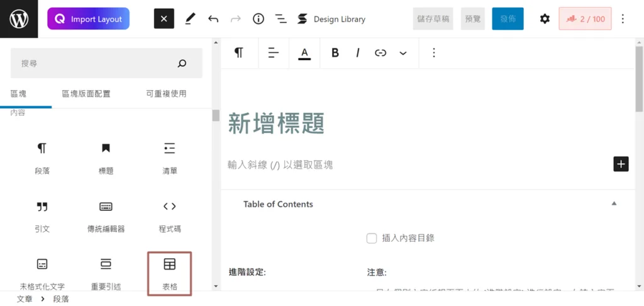Click the paragraph block type icon in toolbar
This screenshot has height=306, width=644.
pos(239,53)
